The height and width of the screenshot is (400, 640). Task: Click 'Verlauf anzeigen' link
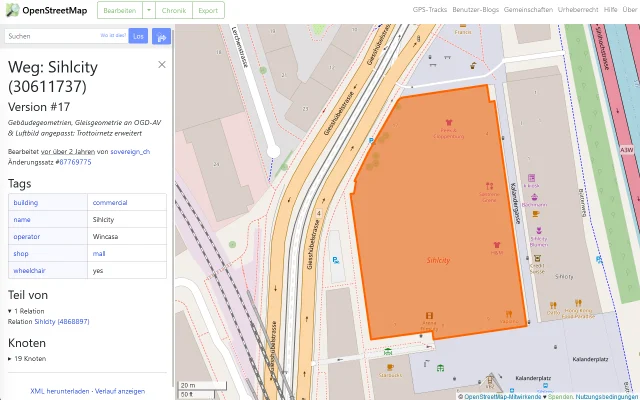click(x=120, y=391)
